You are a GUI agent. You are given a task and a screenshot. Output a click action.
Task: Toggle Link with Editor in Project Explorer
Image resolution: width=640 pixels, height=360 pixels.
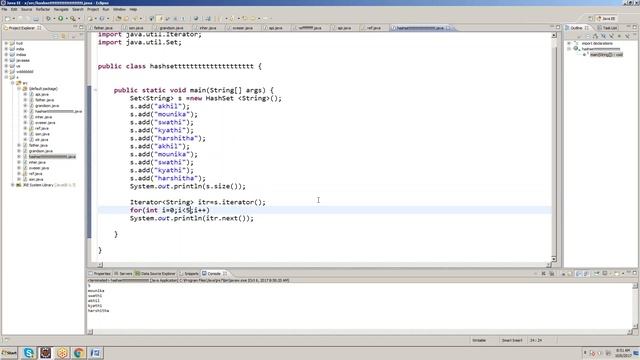tap(63, 36)
